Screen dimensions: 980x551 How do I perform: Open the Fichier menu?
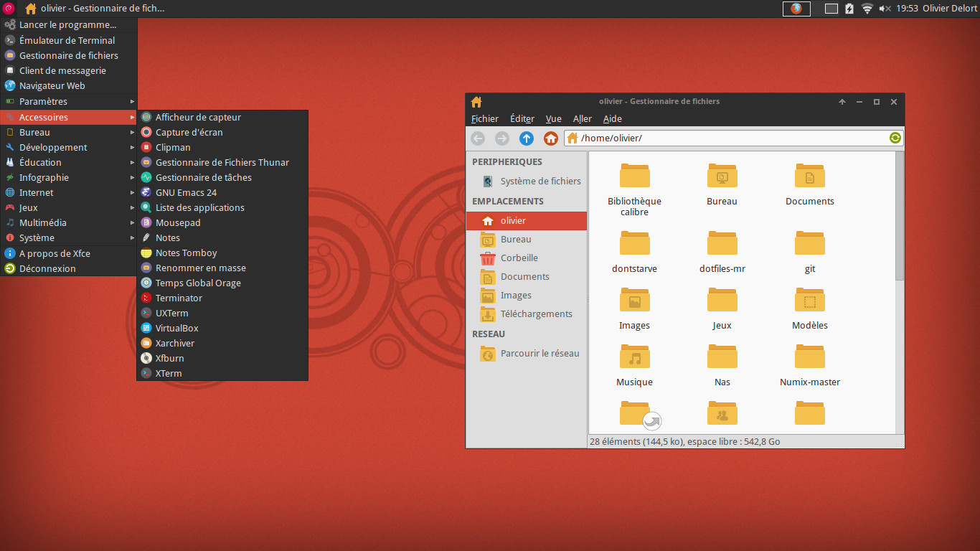[x=484, y=119]
